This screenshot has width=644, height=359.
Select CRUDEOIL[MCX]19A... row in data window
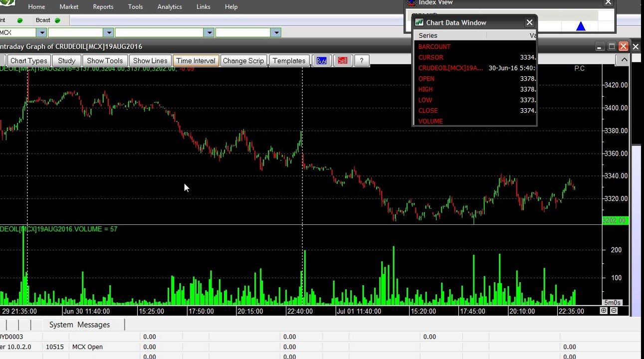(x=475, y=68)
